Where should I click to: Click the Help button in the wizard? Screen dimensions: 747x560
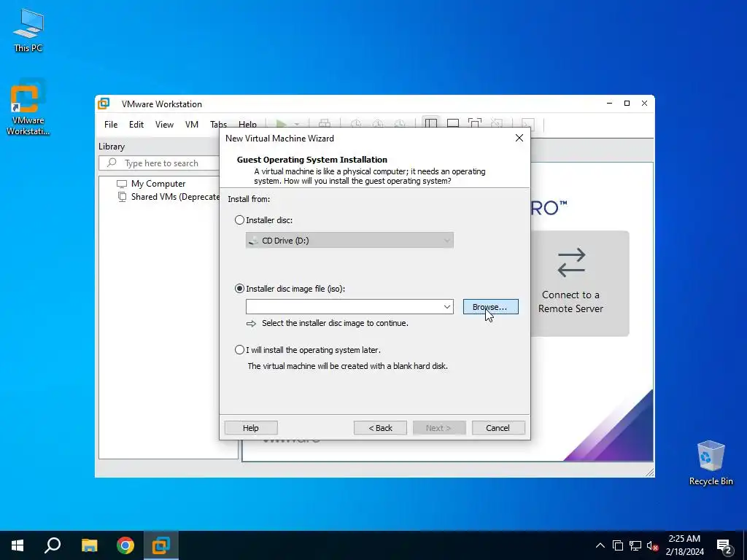coord(251,427)
